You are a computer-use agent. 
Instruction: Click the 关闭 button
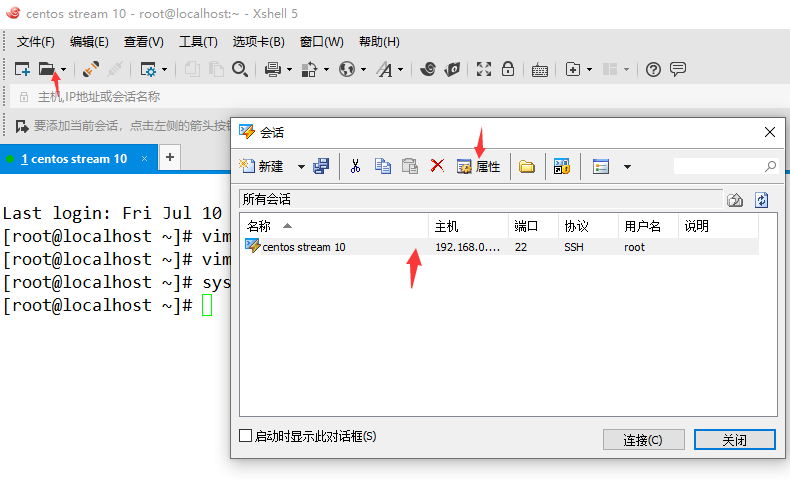click(x=735, y=440)
